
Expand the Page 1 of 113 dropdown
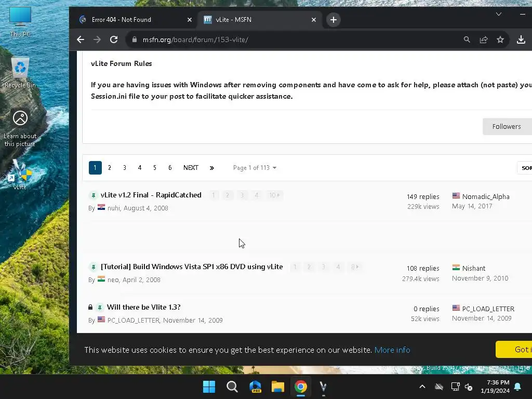point(255,168)
